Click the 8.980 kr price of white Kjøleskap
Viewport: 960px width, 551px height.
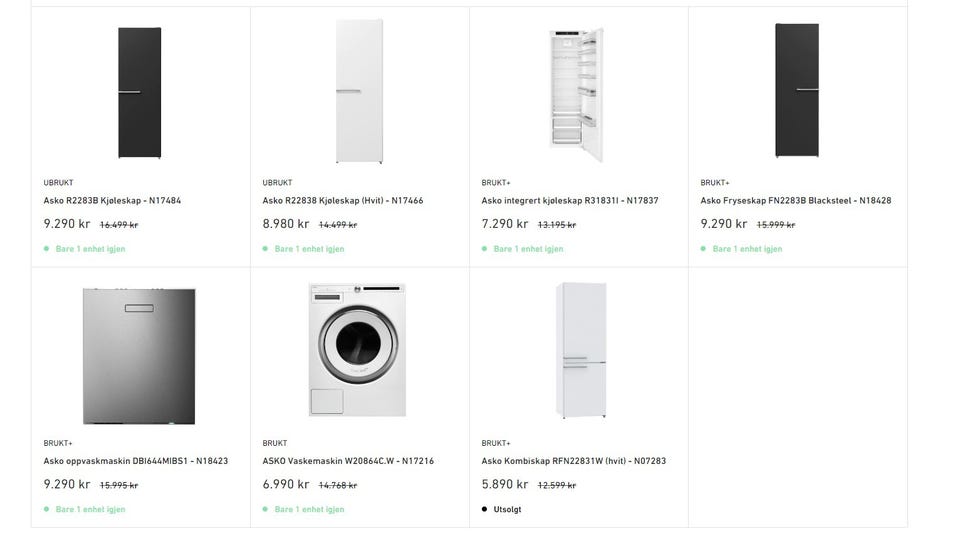point(285,225)
